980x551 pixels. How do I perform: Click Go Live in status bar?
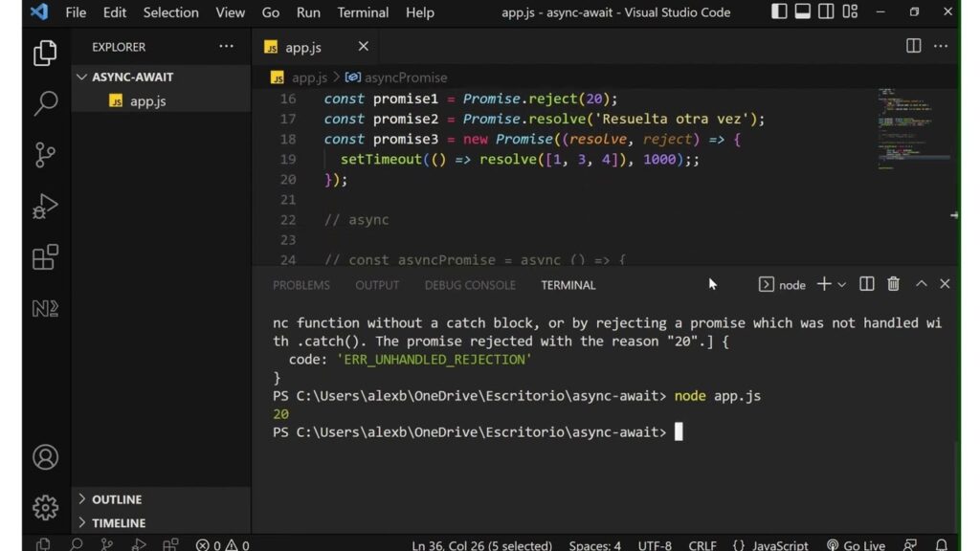pos(856,545)
